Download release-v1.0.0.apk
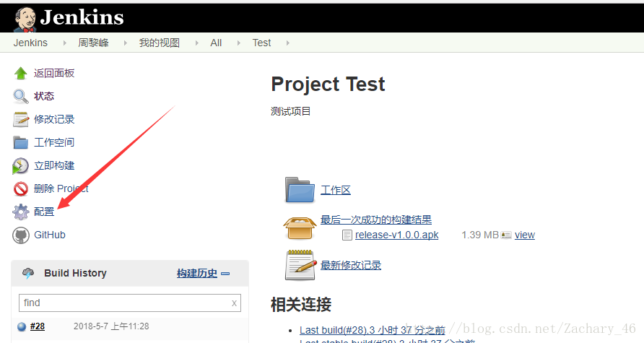Viewport: 644px width, 343px height. (397, 235)
